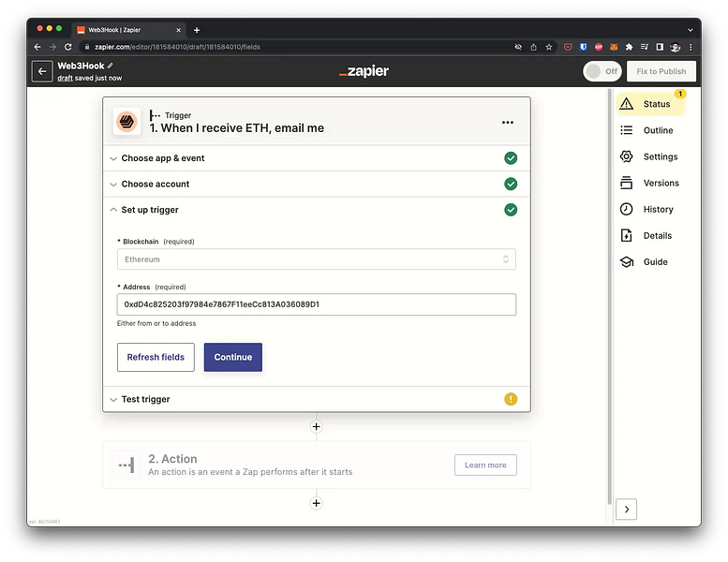Expand the Choose account section
The image size is (728, 562).
[x=316, y=185]
